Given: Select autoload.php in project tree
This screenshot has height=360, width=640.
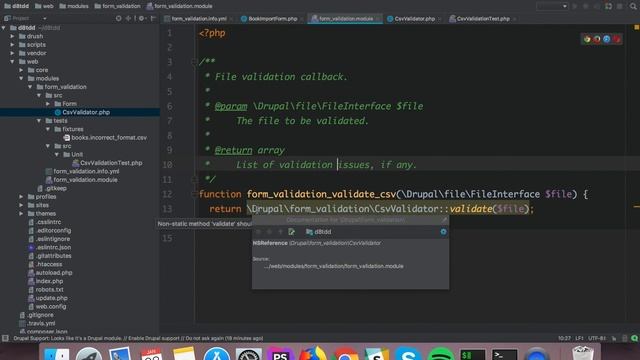Looking at the screenshot, I should coord(54,273).
